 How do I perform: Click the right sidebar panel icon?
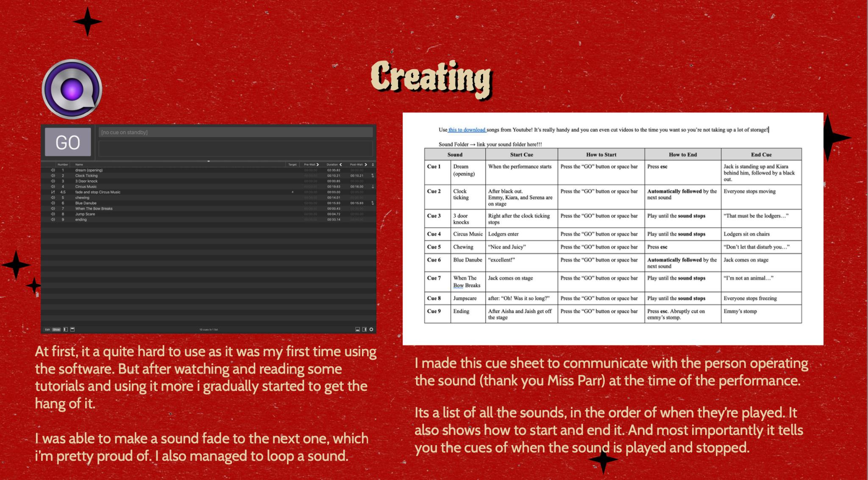pyautogui.click(x=364, y=329)
